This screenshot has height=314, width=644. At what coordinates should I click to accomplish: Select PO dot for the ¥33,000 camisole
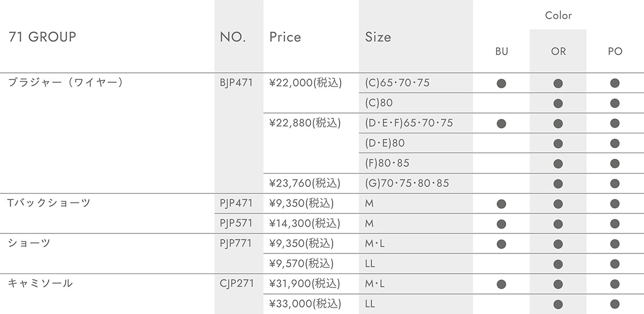pyautogui.click(x=614, y=304)
